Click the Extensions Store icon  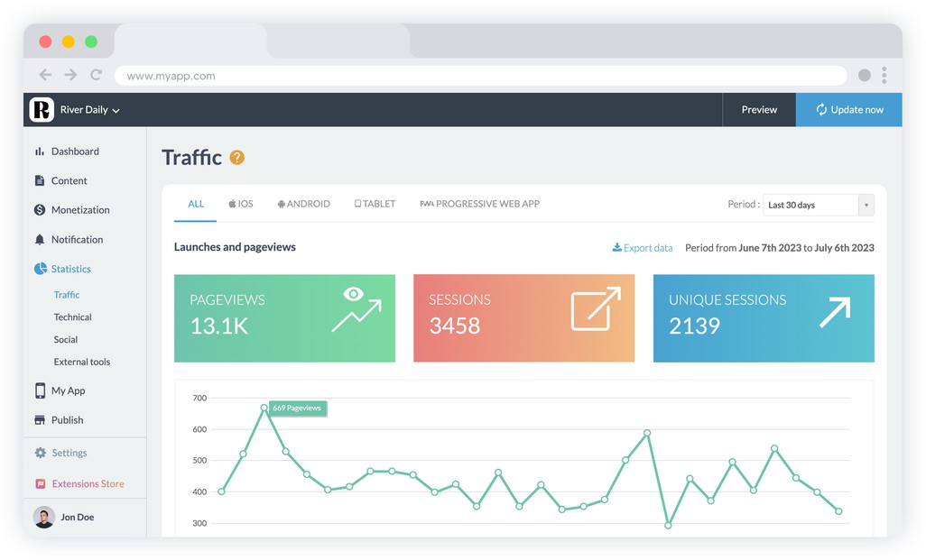(x=40, y=483)
